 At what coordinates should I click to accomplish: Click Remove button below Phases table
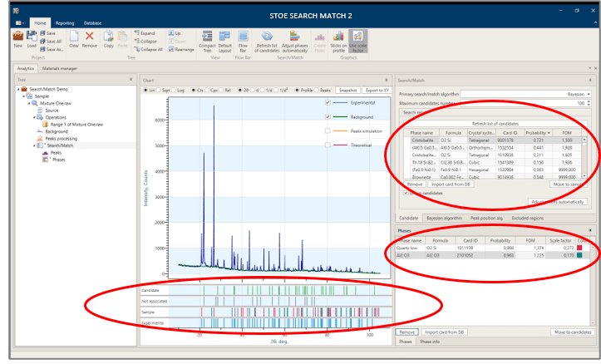coord(407,332)
